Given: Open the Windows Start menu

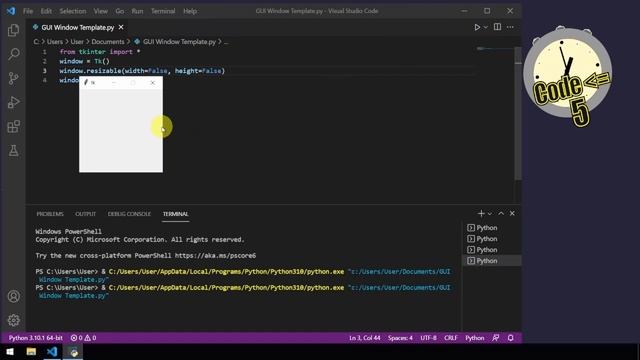Looking at the screenshot, I should (x=10, y=352).
